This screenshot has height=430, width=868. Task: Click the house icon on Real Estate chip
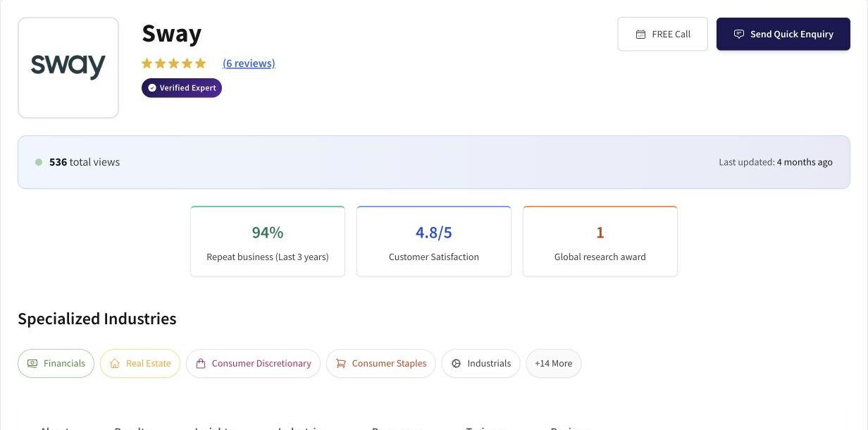click(x=115, y=364)
